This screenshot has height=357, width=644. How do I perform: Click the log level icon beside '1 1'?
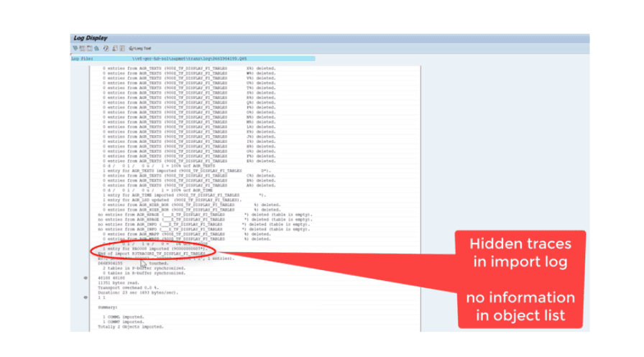[86, 297]
